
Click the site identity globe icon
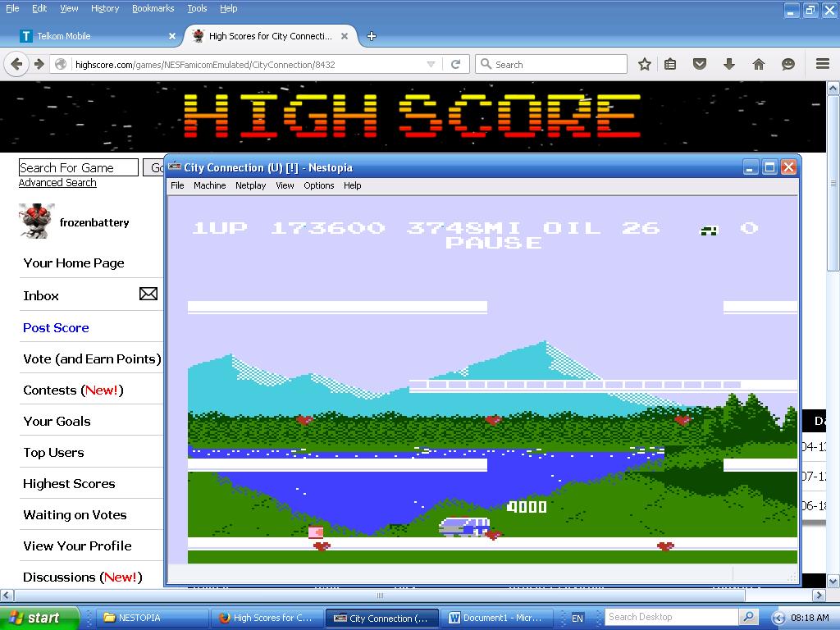[x=61, y=64]
